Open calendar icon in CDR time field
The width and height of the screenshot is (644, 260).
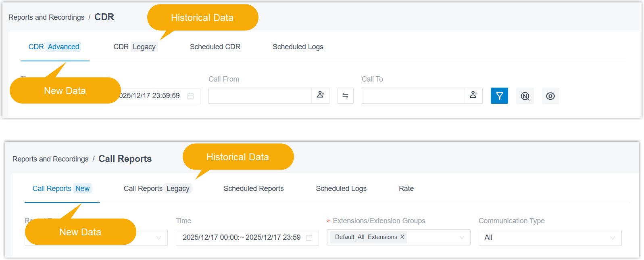point(191,96)
